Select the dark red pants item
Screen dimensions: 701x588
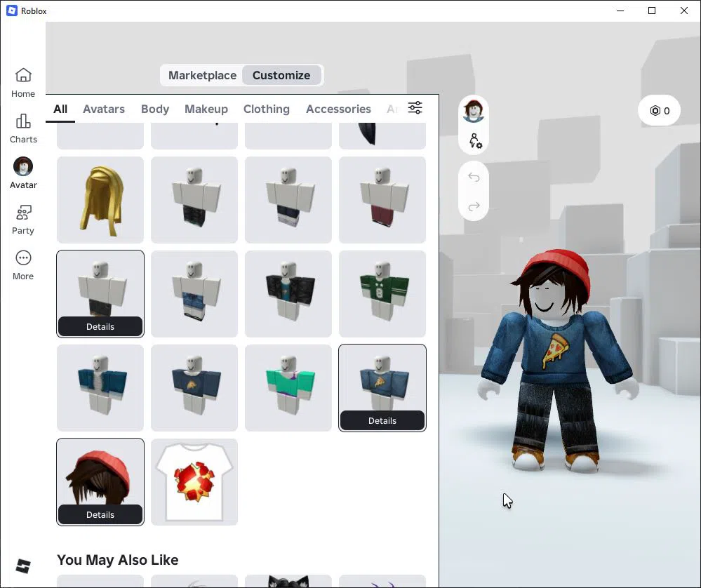(382, 200)
